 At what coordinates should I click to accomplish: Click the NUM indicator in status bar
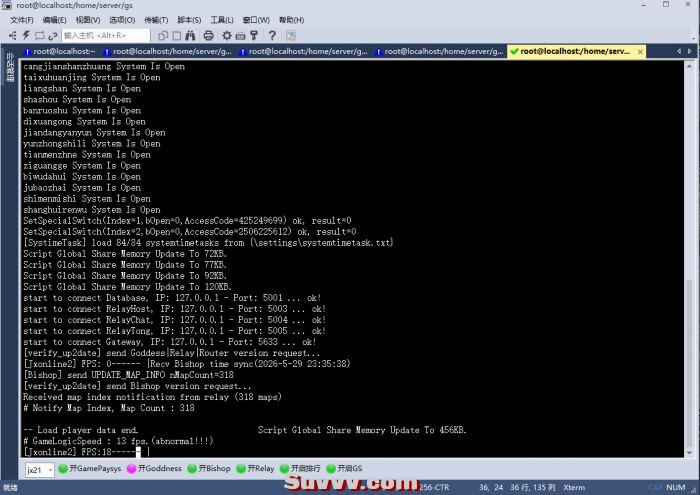click(x=675, y=487)
